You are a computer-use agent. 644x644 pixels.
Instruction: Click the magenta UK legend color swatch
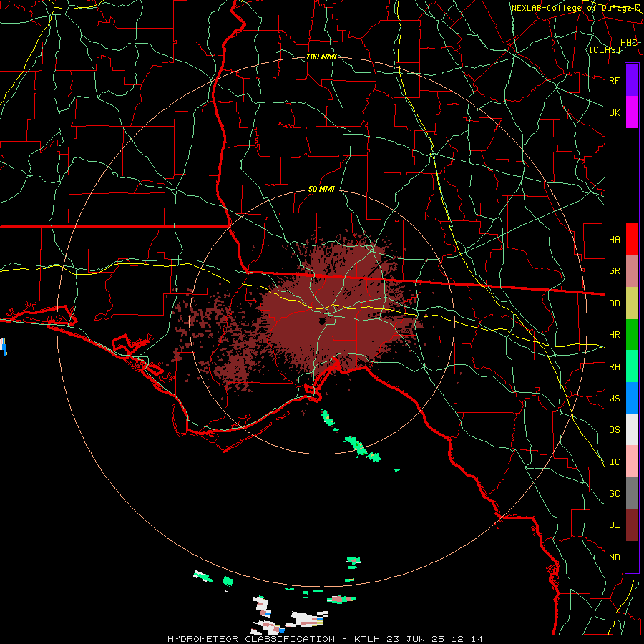click(x=632, y=112)
